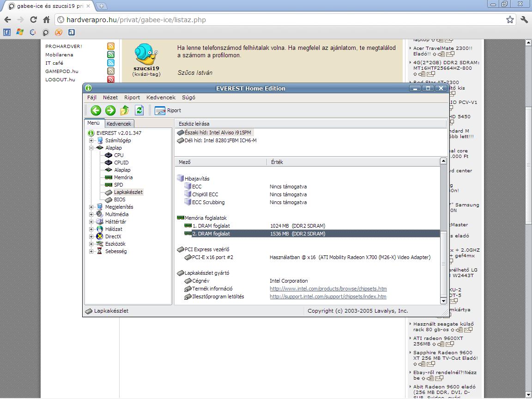The width and height of the screenshot is (532, 399).
Task: Expand the Háttértár tree node
Action: point(91,222)
